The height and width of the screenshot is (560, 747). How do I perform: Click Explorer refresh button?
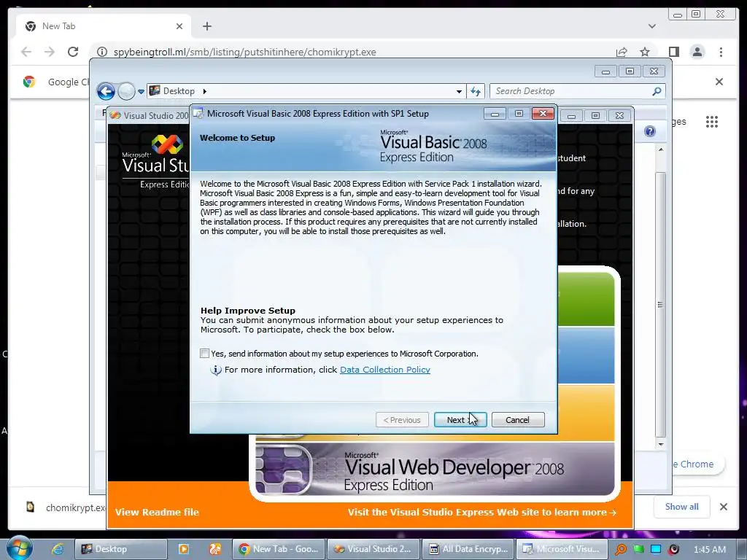pos(476,91)
